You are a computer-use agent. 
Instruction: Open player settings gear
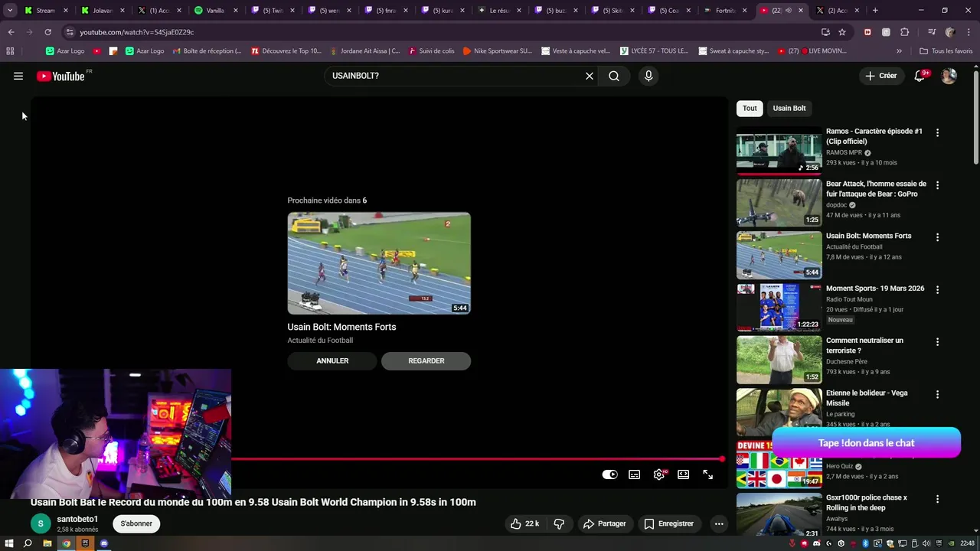(x=658, y=474)
